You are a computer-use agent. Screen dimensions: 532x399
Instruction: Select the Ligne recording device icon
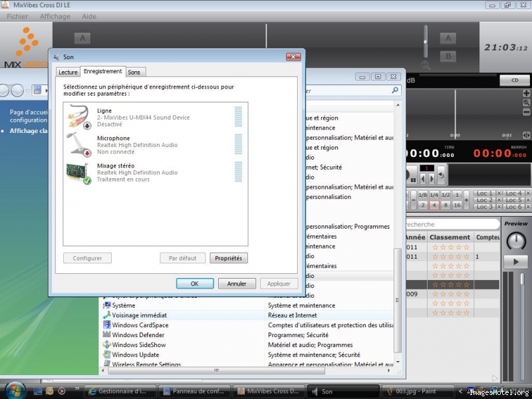[x=79, y=117]
